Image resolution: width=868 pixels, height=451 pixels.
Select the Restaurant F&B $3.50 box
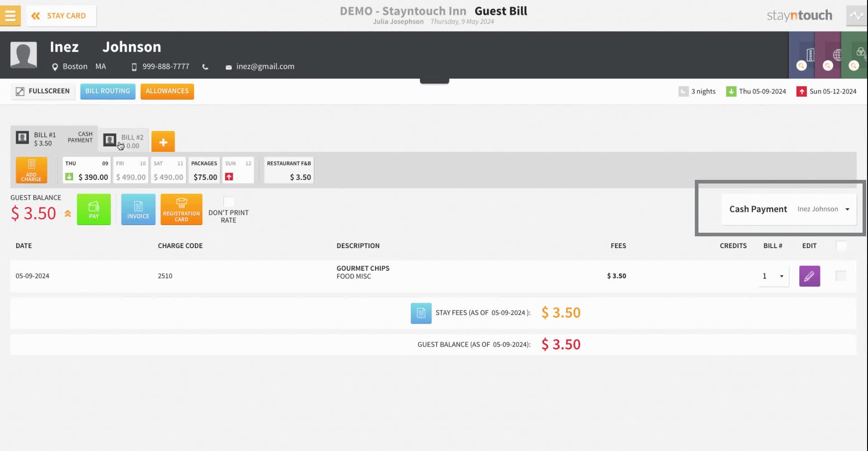(x=289, y=170)
